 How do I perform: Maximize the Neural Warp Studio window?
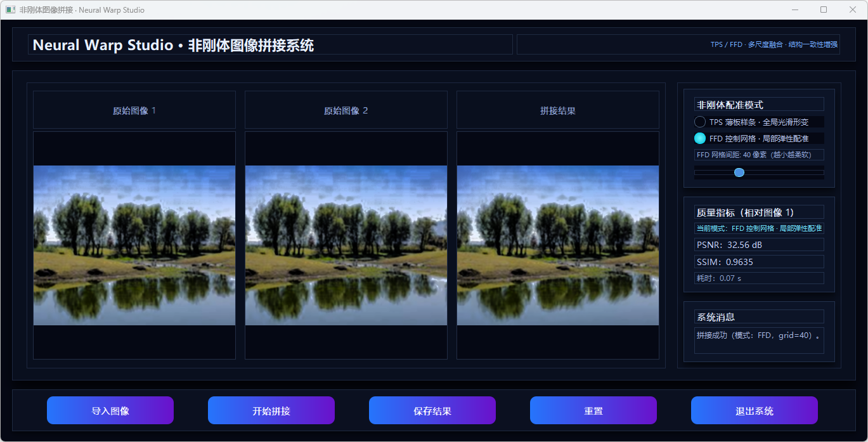824,10
